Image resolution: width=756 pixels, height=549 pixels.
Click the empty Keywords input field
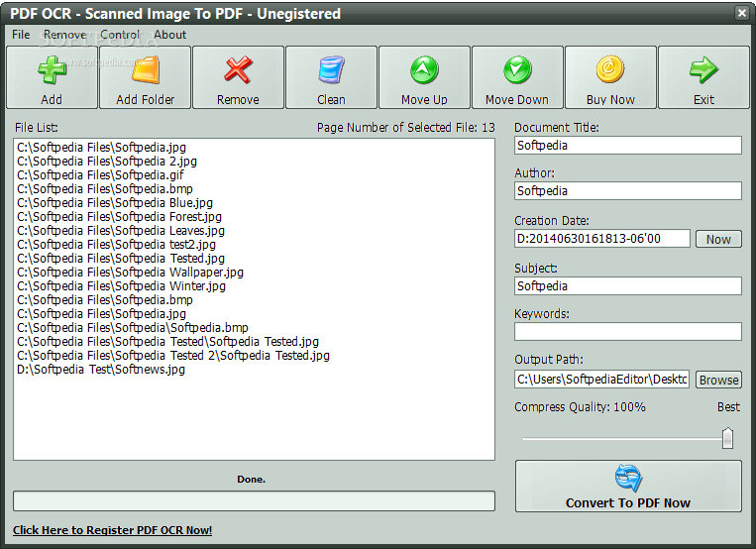(628, 331)
